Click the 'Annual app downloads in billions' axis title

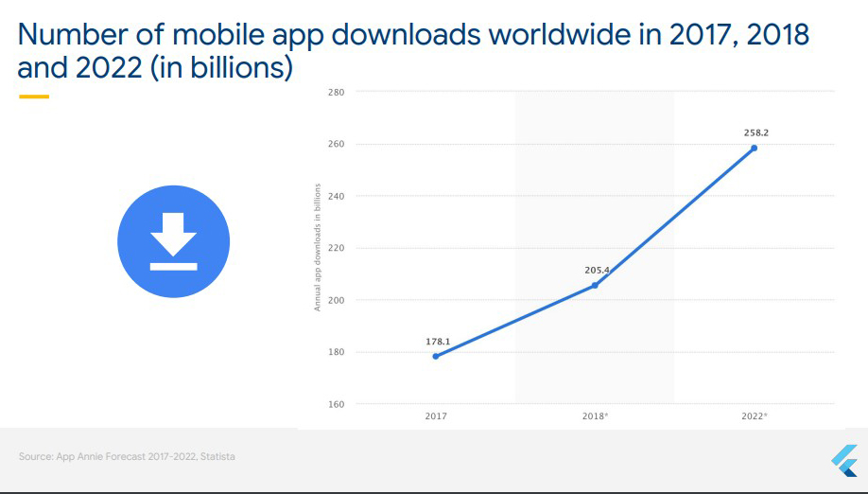(318, 248)
